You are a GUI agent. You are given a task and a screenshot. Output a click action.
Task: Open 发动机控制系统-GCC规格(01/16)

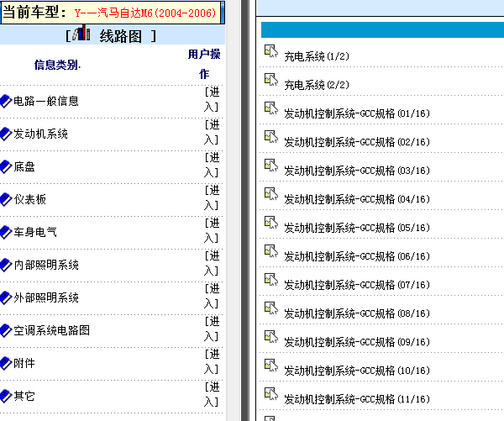coord(357,113)
